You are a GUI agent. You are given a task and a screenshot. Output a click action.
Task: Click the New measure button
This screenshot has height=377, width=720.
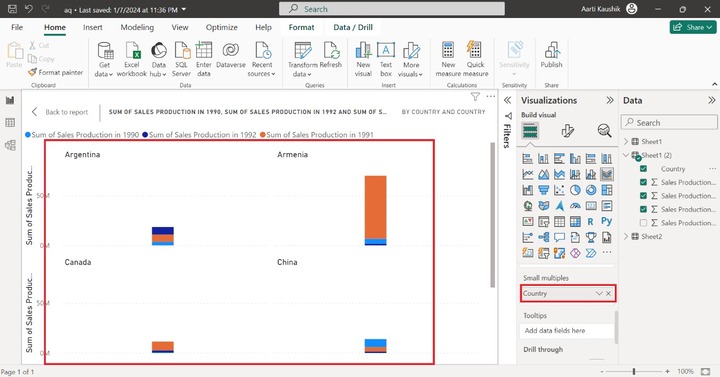448,59
